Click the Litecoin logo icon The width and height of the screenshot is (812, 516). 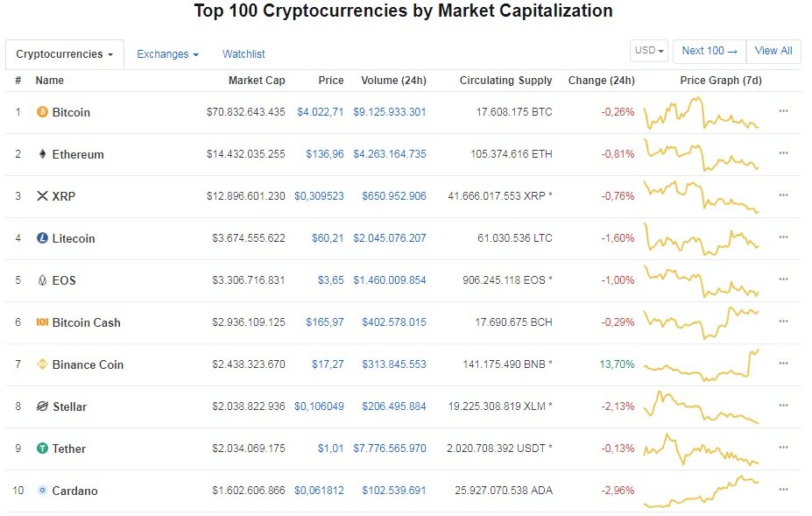coord(42,238)
